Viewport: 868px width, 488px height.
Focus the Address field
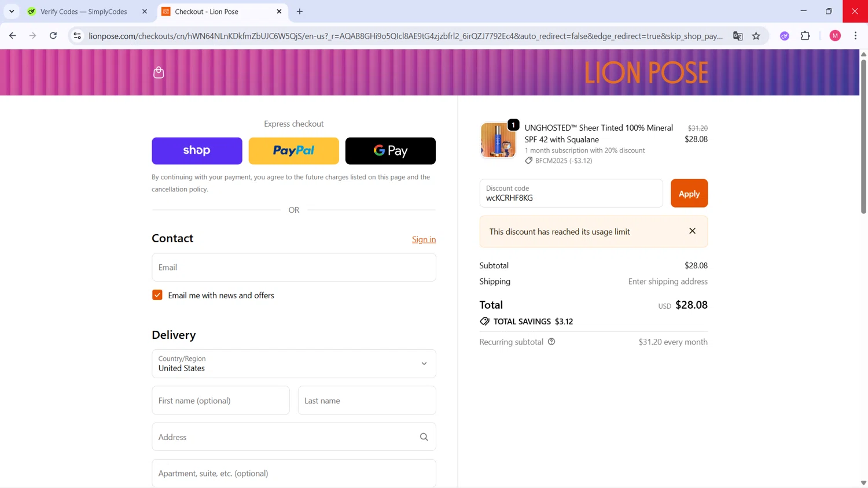pos(294,437)
